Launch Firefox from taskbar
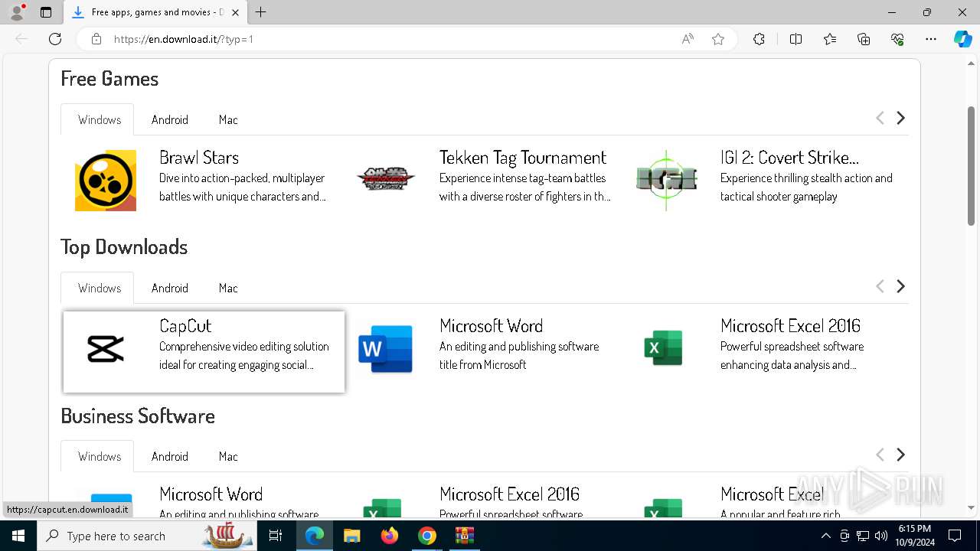 390,536
